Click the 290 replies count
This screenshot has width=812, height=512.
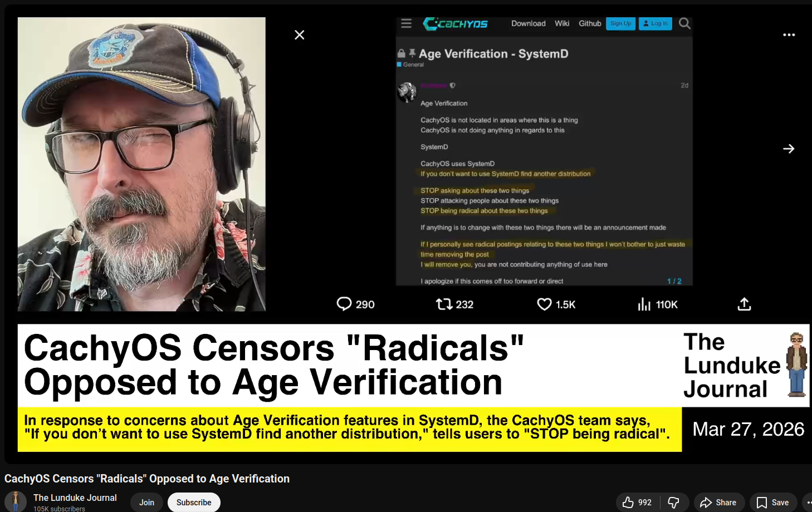pyautogui.click(x=365, y=304)
